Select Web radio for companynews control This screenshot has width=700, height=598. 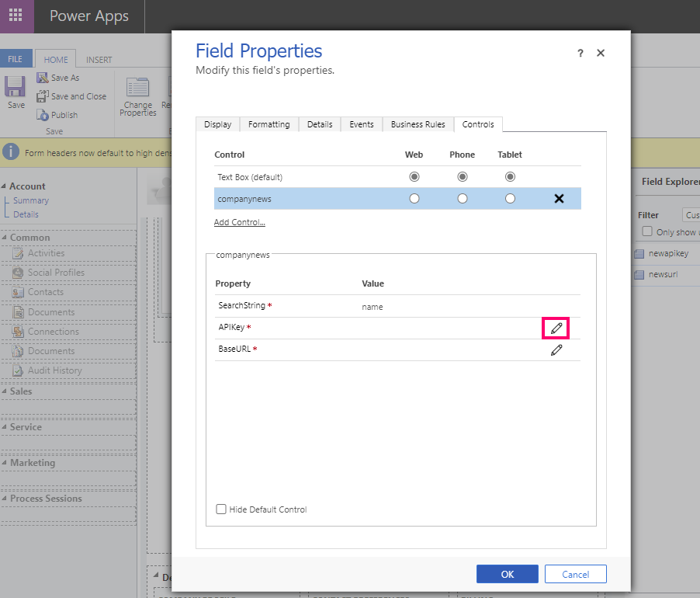[414, 198]
